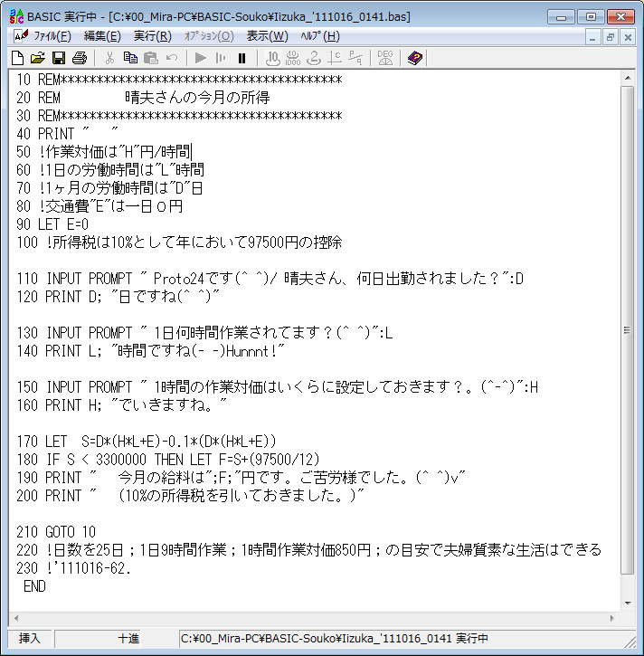The width and height of the screenshot is (644, 656).
Task: Open the オプション(O) menu
Action: 209,36
